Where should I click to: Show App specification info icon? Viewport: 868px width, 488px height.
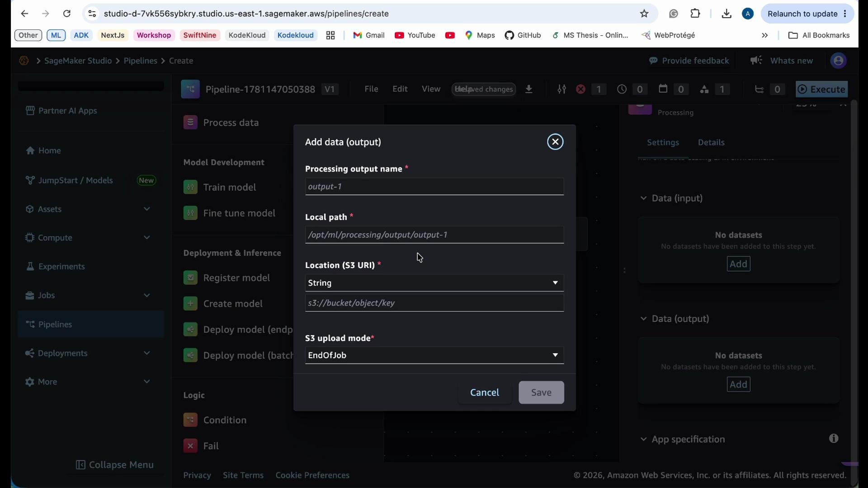tap(834, 439)
